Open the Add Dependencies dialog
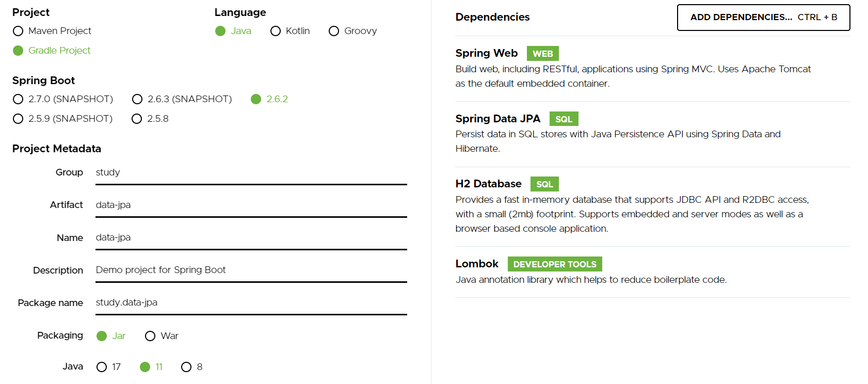 tap(764, 18)
